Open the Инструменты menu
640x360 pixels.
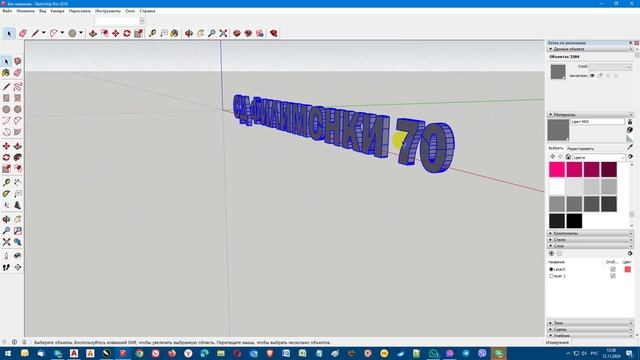click(x=108, y=11)
